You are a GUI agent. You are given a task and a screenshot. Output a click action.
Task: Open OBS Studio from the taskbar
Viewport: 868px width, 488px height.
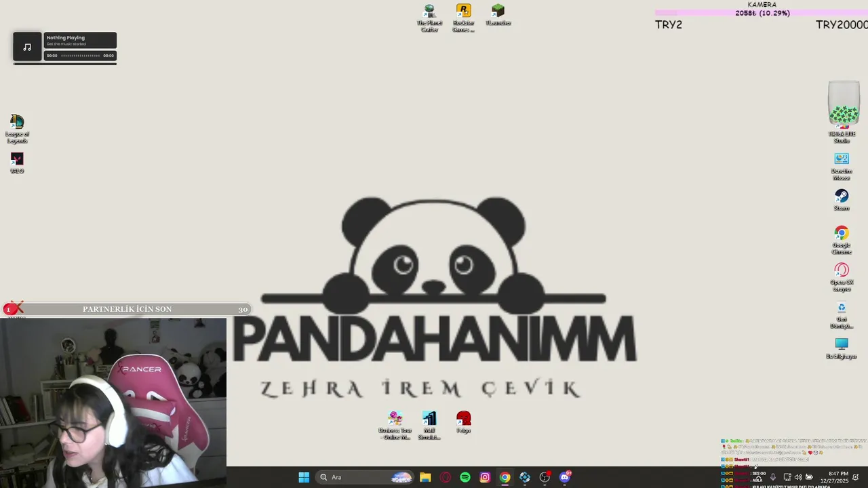[545, 477]
